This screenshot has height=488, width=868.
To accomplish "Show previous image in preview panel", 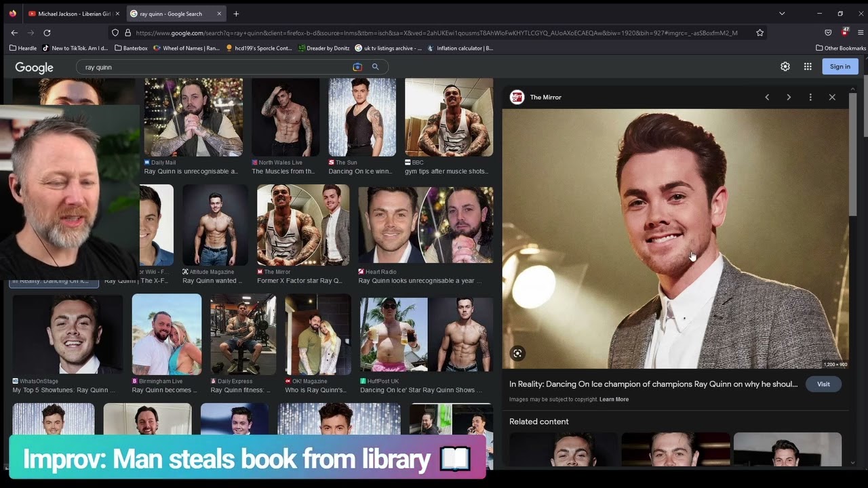I will pyautogui.click(x=767, y=97).
